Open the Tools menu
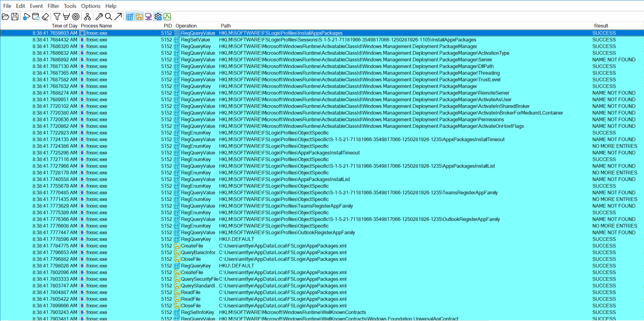The image size is (644, 321). coord(70,5)
